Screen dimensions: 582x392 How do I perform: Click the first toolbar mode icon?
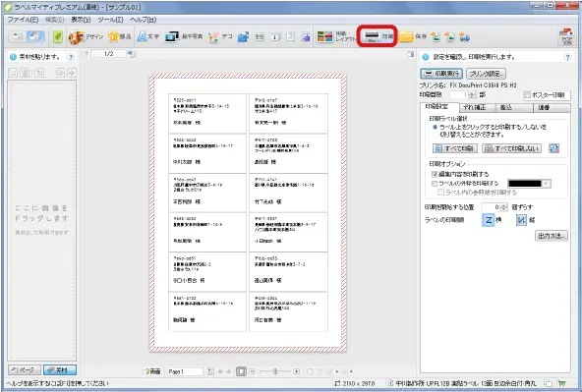click(18, 36)
